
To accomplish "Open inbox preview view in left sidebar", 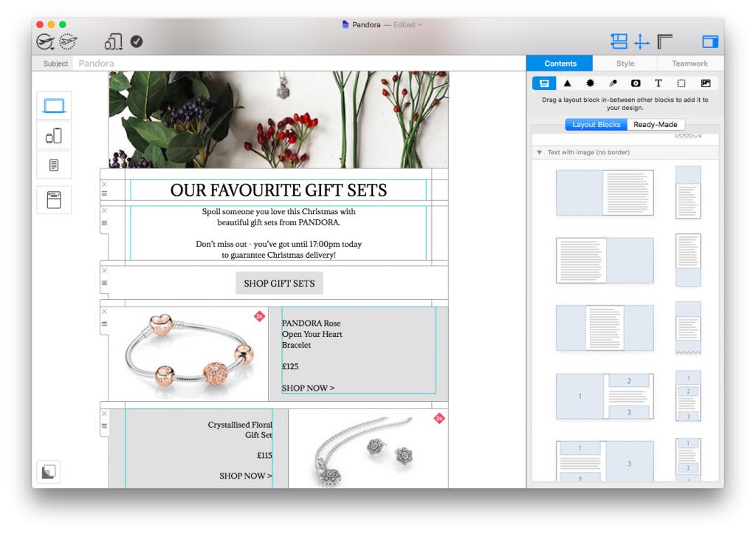I will 54,199.
